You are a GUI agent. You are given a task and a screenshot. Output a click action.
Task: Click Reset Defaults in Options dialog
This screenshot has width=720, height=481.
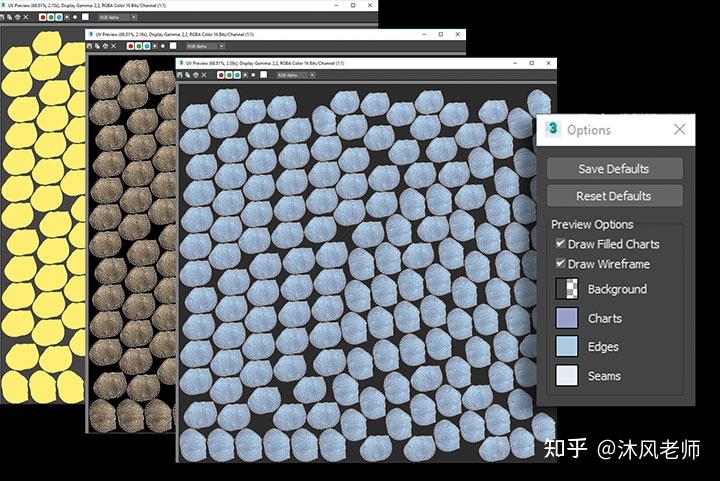[614, 196]
